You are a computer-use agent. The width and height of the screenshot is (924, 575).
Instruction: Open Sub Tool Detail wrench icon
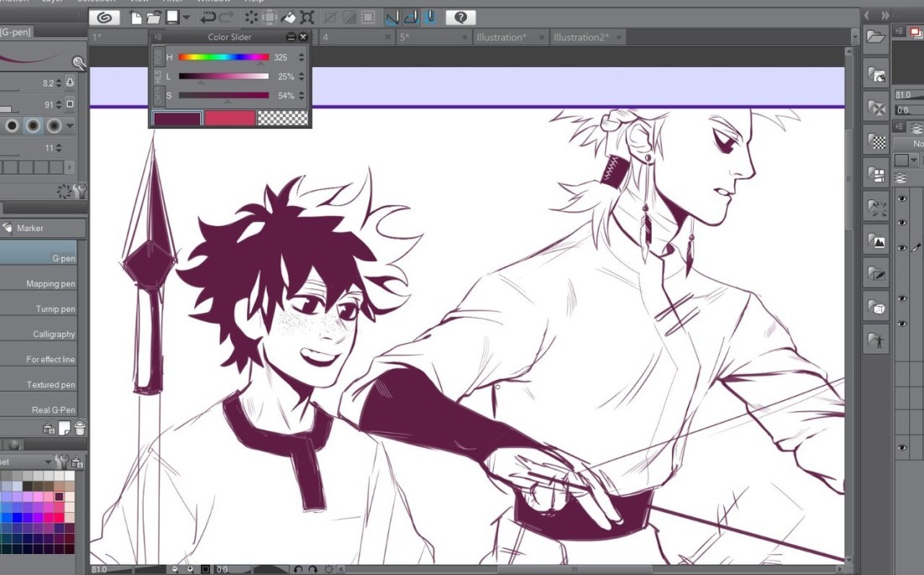tap(80, 191)
